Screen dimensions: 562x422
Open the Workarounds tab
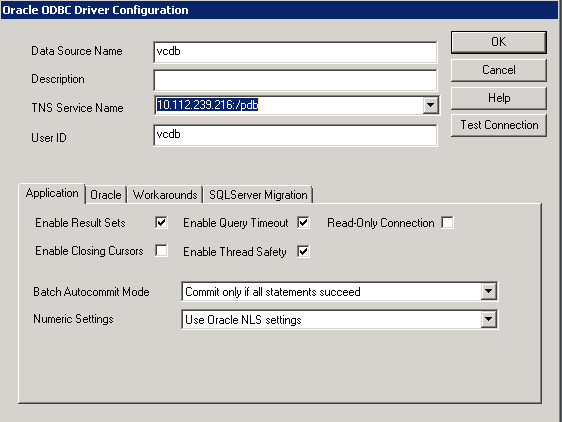click(x=165, y=195)
